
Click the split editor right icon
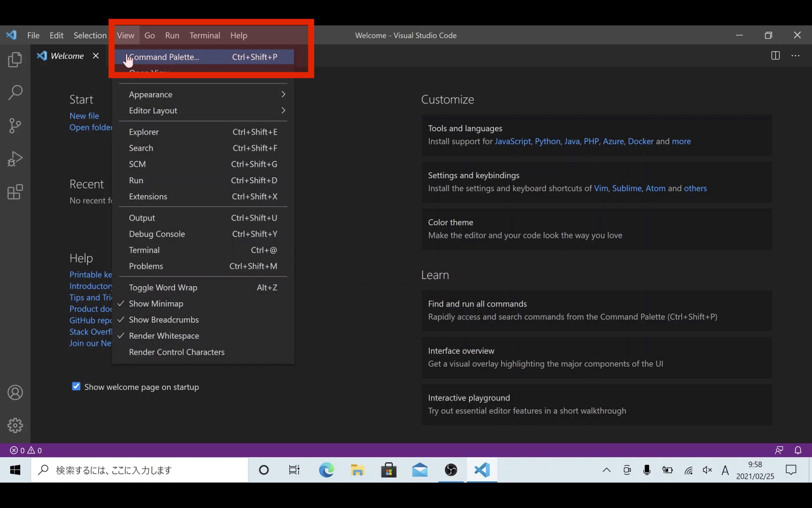(x=776, y=56)
